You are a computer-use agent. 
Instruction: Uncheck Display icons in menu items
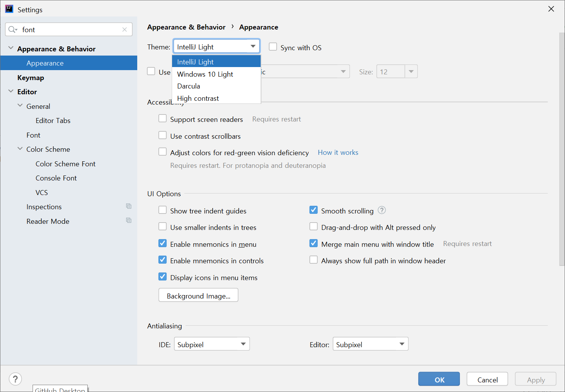(x=163, y=277)
